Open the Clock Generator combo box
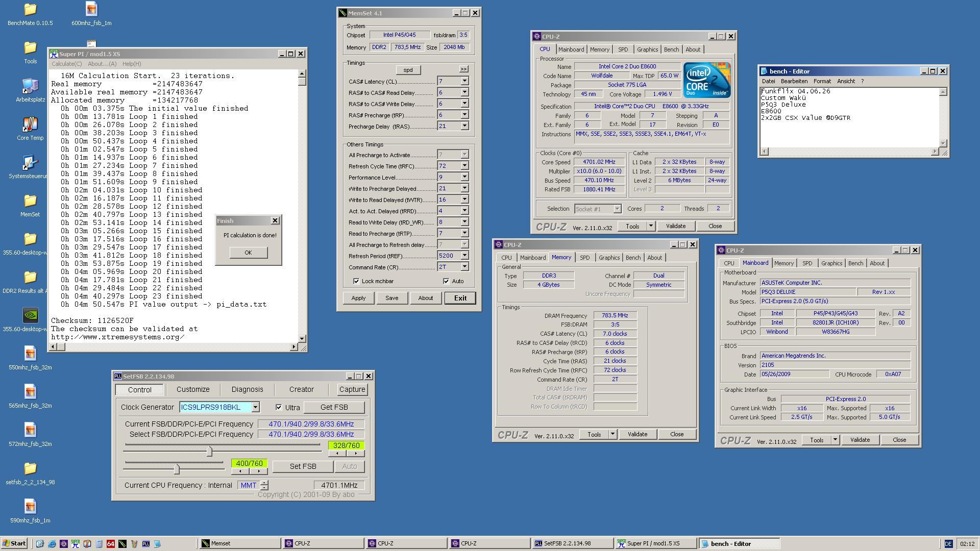Image resolution: width=980 pixels, height=551 pixels. pos(255,407)
